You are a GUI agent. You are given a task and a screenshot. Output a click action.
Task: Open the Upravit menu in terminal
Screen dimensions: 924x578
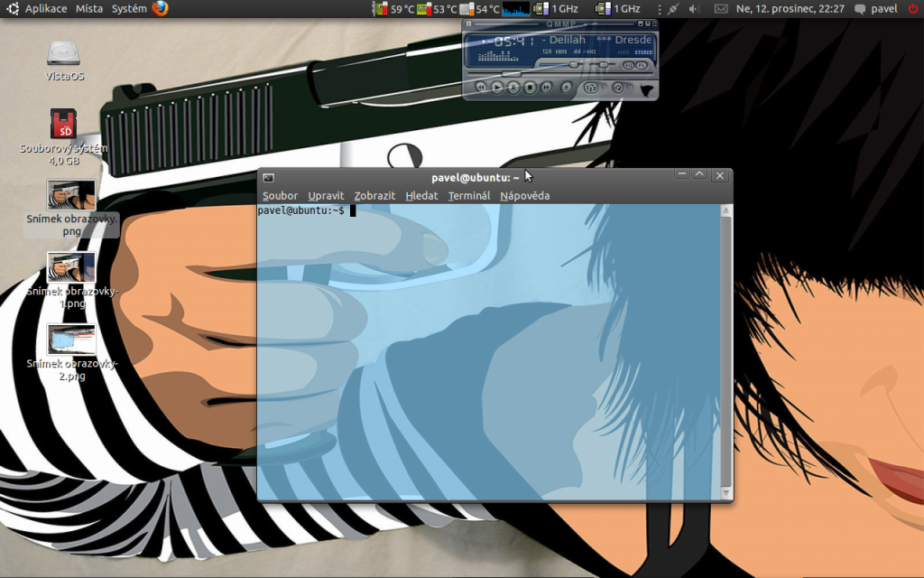click(x=326, y=196)
